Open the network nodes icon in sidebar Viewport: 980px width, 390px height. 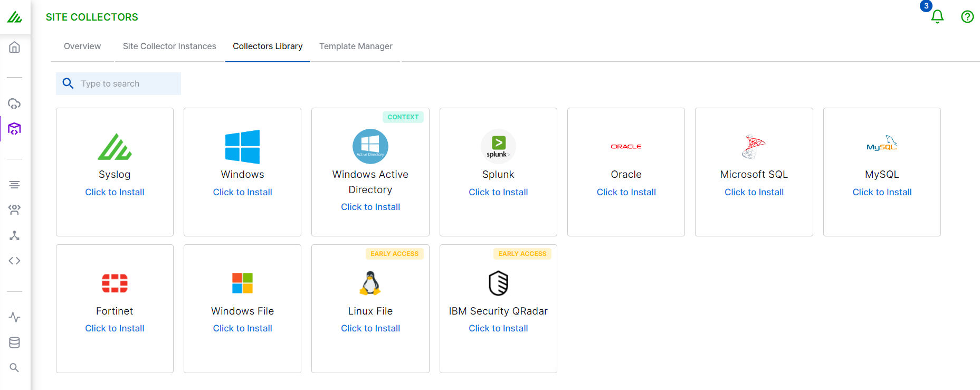coord(15,235)
